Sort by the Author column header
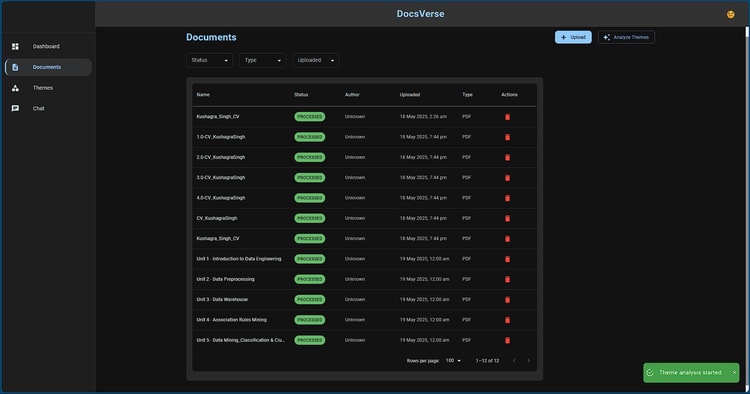The width and height of the screenshot is (750, 394). point(352,95)
